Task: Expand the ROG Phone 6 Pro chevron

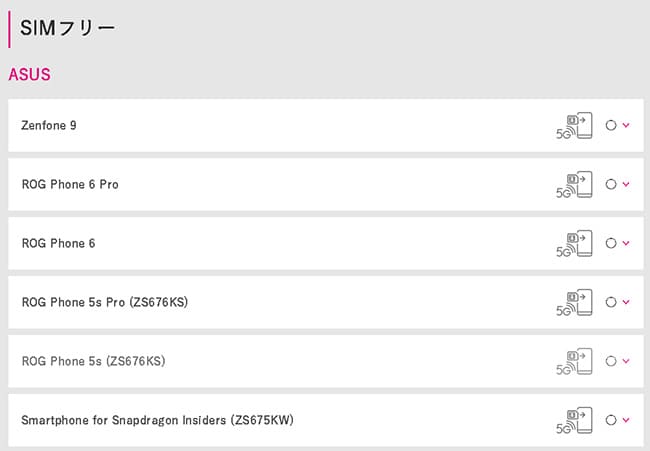Action: (x=626, y=184)
